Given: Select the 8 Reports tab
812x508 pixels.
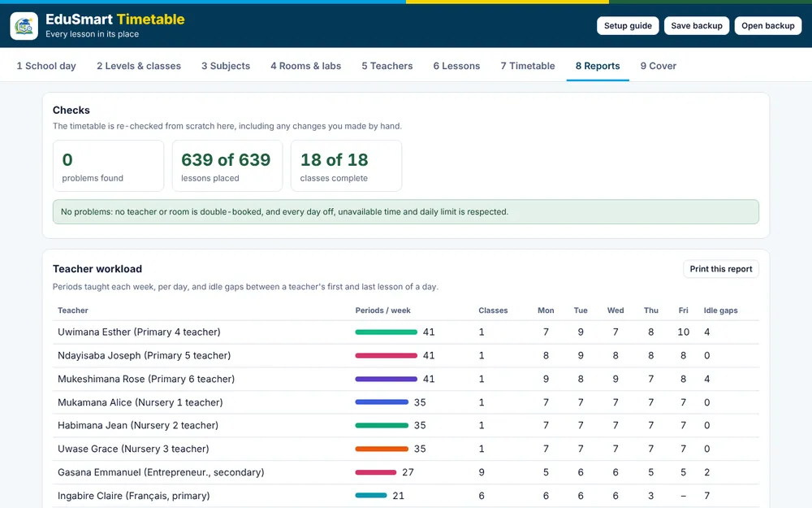Looking at the screenshot, I should 598,66.
